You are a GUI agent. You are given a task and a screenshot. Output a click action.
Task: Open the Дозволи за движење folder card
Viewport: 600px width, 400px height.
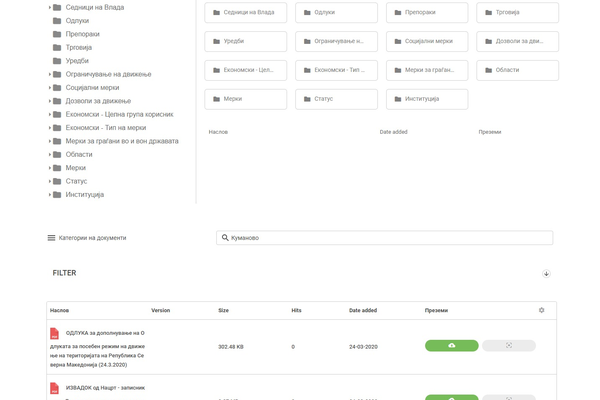click(517, 42)
